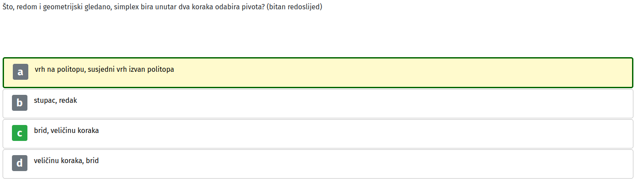Click empty area of yellow highlighted option a row

[398, 73]
